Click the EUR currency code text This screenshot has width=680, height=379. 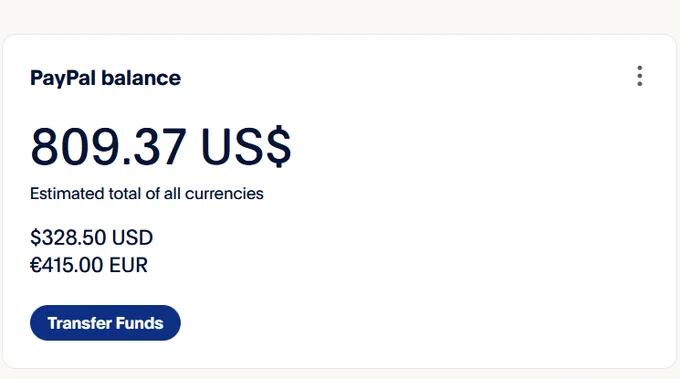[129, 265]
